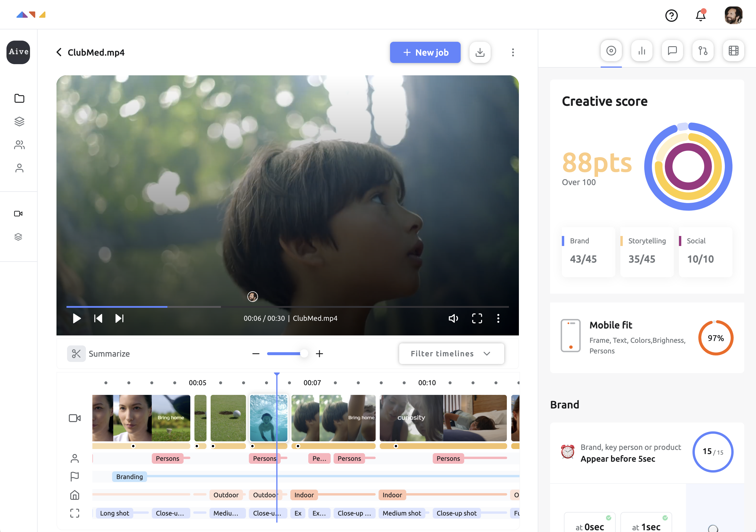Skip to the previous scene
Viewport: 756px width, 532px height.
pyautogui.click(x=98, y=318)
